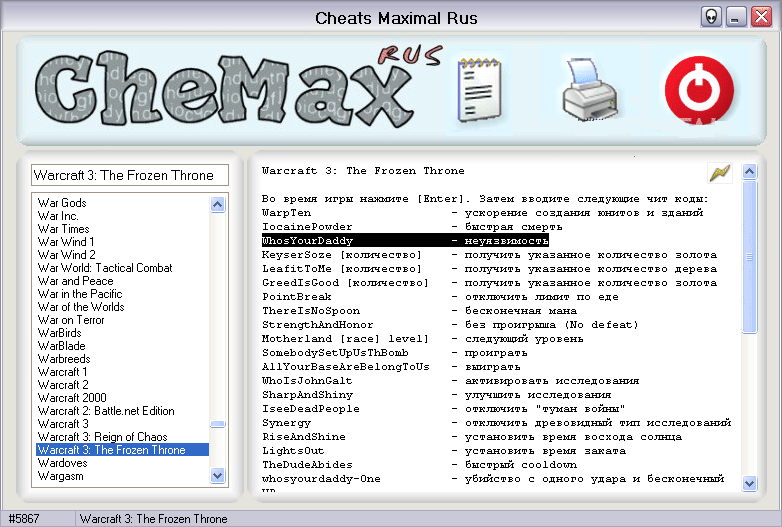Screen dimensions: 782x527
Task: Select Warcraft 3: Reign of Chaos
Action: click(x=103, y=437)
